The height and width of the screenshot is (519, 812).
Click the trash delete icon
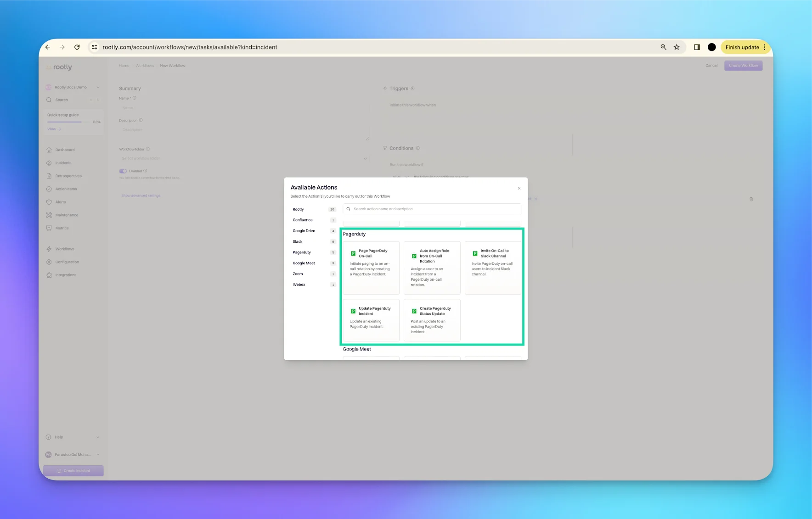(751, 199)
